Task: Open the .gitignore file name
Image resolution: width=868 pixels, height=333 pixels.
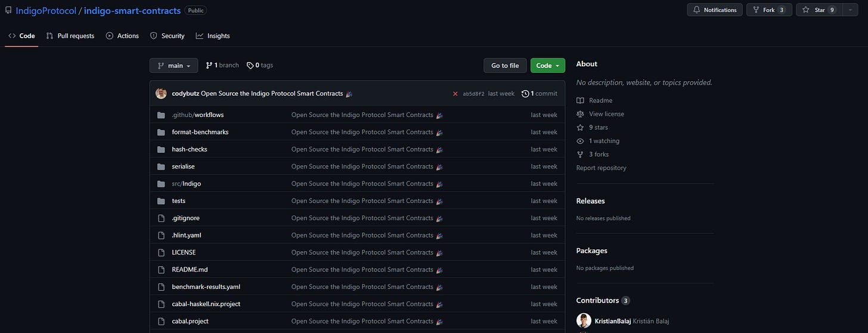Action: (x=185, y=218)
